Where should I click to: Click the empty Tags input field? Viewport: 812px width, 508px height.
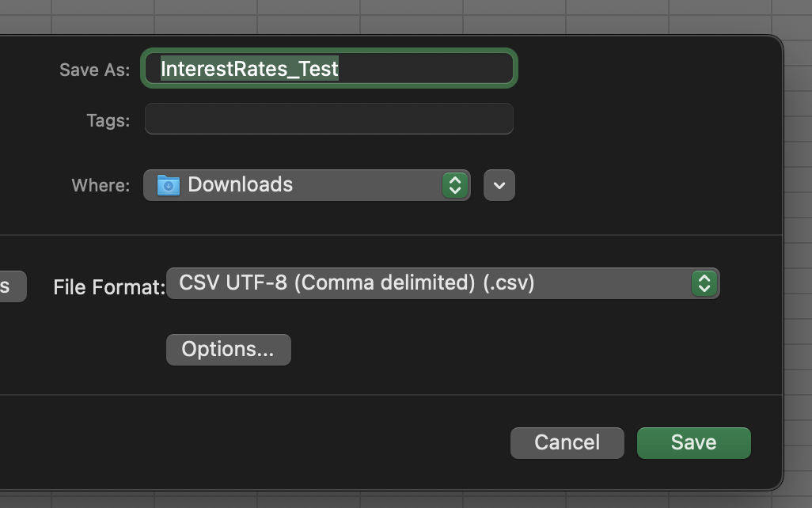coord(329,118)
